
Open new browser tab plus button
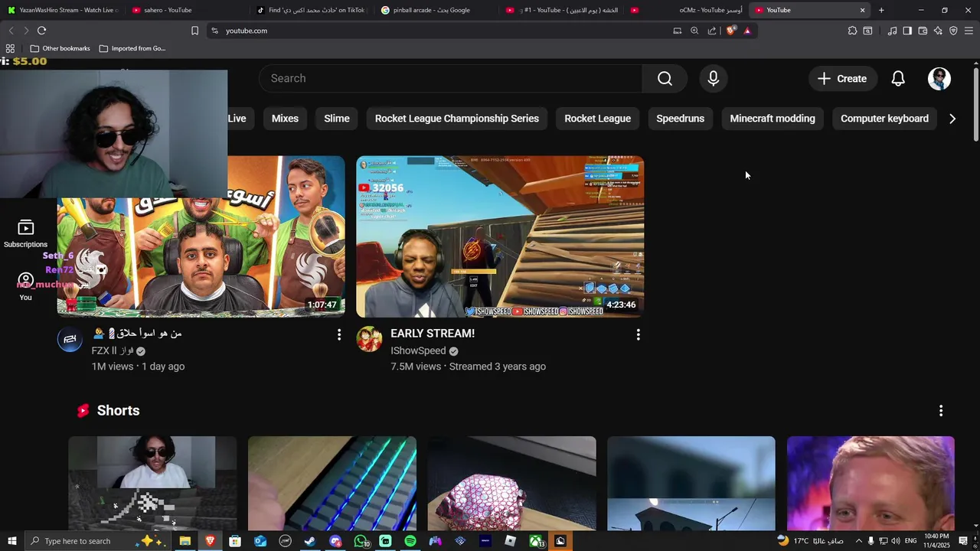[x=881, y=10]
